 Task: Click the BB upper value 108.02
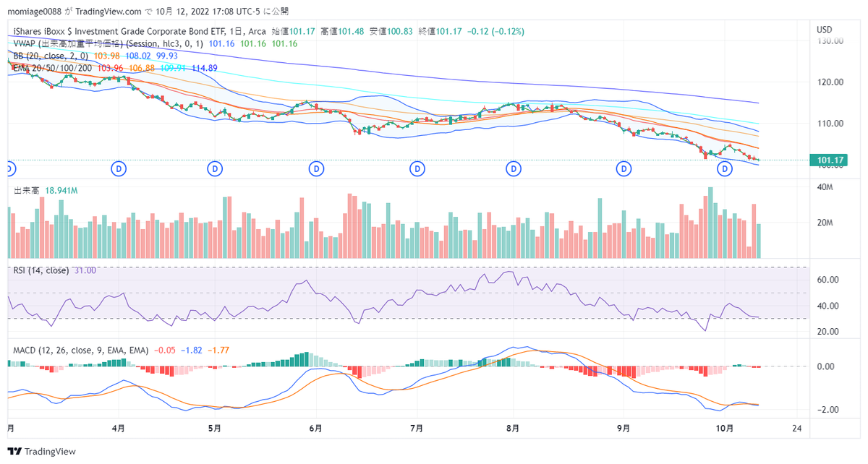coord(137,56)
